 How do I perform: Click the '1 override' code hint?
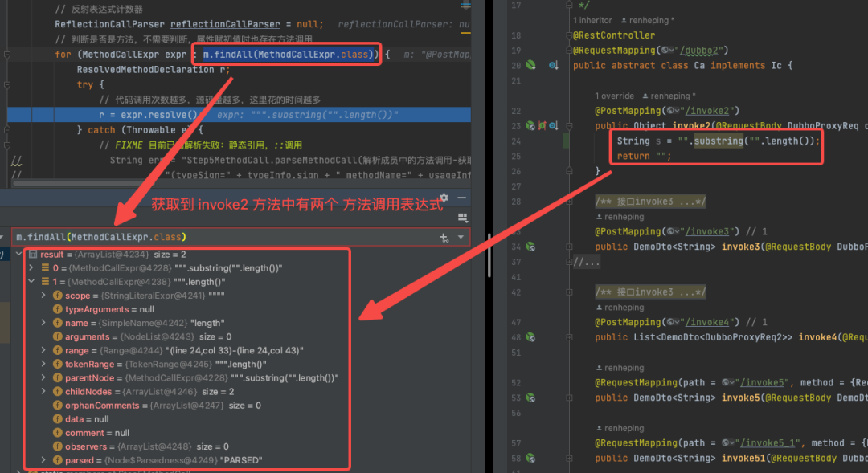[615, 96]
